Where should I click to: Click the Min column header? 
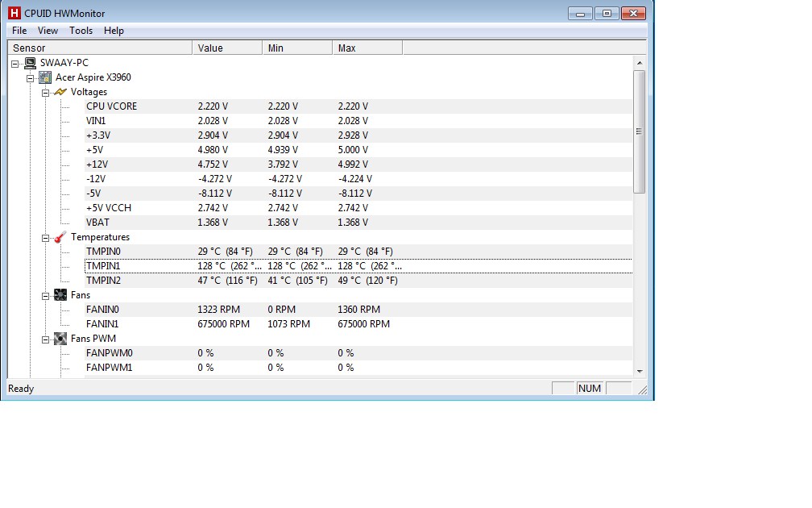tap(297, 48)
